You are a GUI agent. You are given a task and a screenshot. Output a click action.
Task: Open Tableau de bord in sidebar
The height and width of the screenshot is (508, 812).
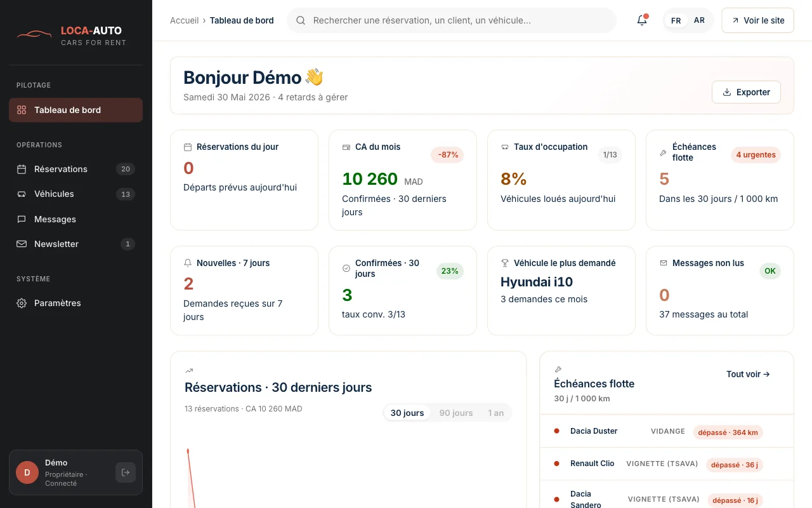tap(75, 110)
